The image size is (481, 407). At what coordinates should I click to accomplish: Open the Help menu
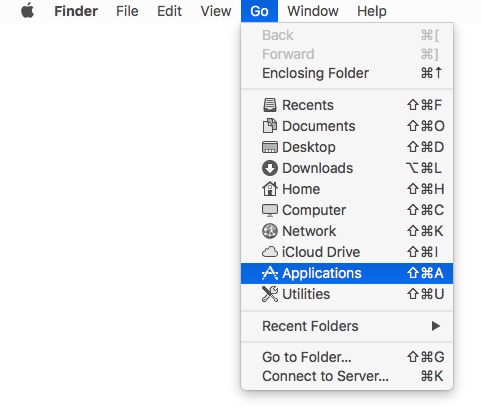pos(372,11)
